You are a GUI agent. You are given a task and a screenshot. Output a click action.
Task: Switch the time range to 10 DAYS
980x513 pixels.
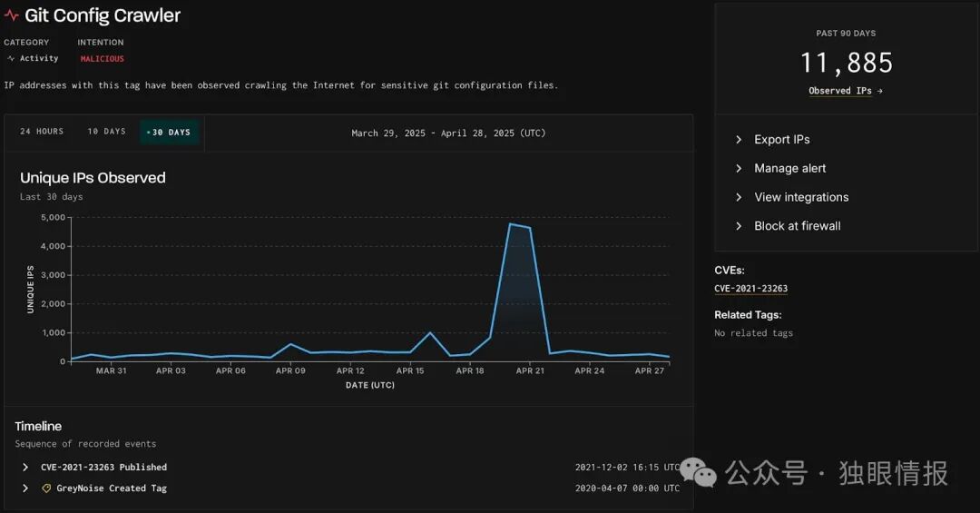pyautogui.click(x=106, y=132)
